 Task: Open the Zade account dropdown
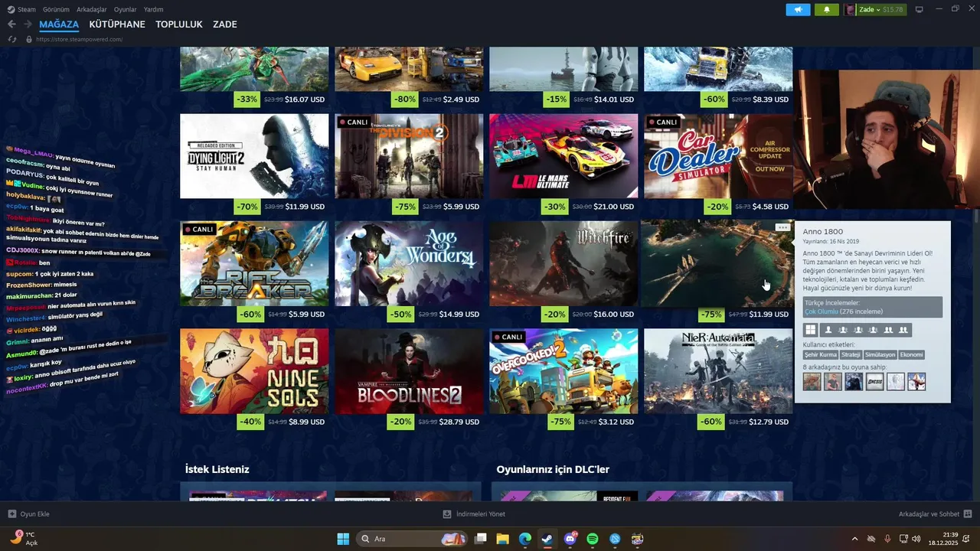pyautogui.click(x=874, y=10)
